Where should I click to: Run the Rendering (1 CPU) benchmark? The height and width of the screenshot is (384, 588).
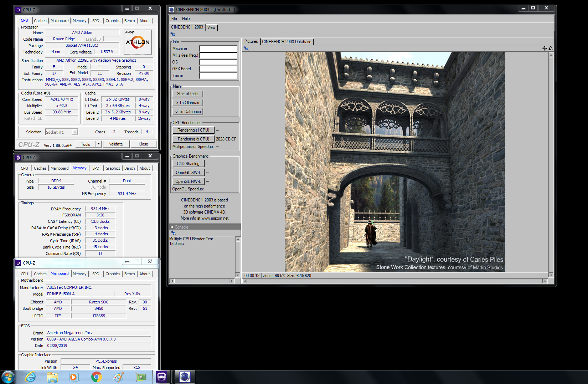194,130
